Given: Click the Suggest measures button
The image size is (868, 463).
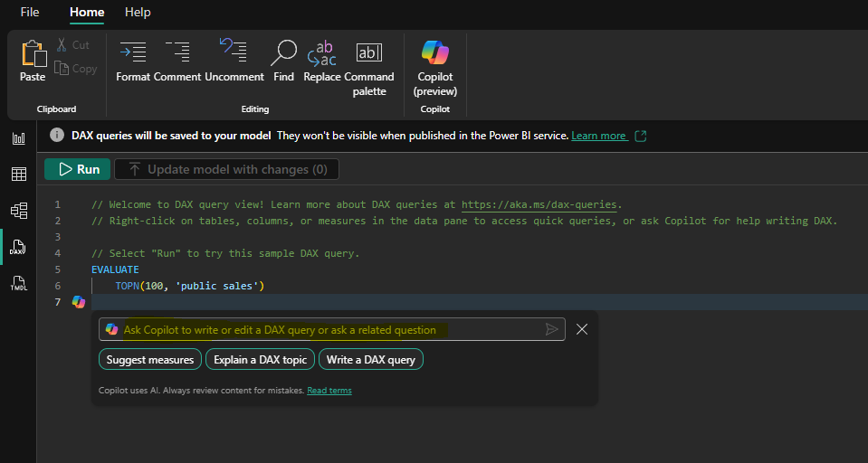Looking at the screenshot, I should (x=150, y=360).
